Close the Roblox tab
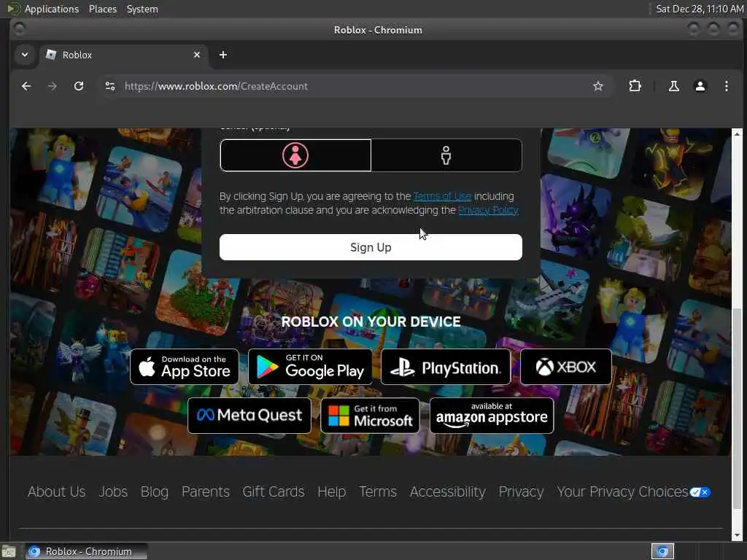Viewport: 747px width, 560px height. coord(197,55)
